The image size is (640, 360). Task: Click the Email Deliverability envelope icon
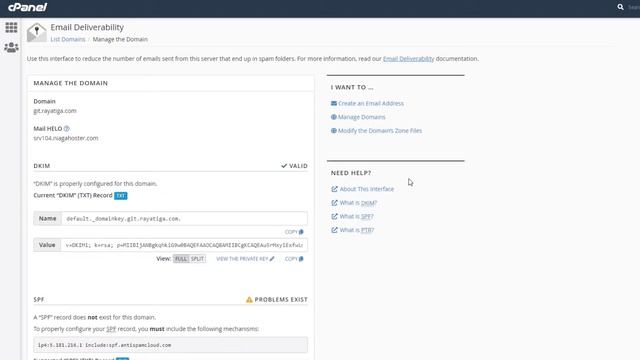click(x=37, y=33)
